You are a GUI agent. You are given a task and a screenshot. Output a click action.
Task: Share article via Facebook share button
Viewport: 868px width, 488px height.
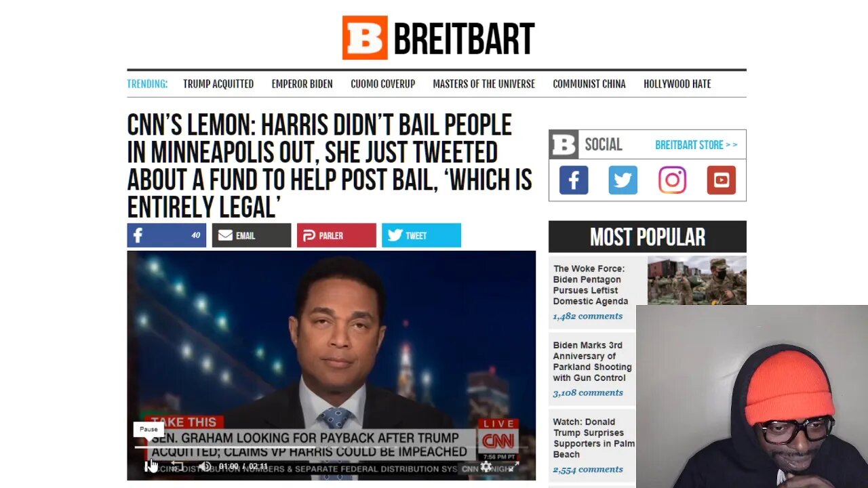(x=166, y=235)
